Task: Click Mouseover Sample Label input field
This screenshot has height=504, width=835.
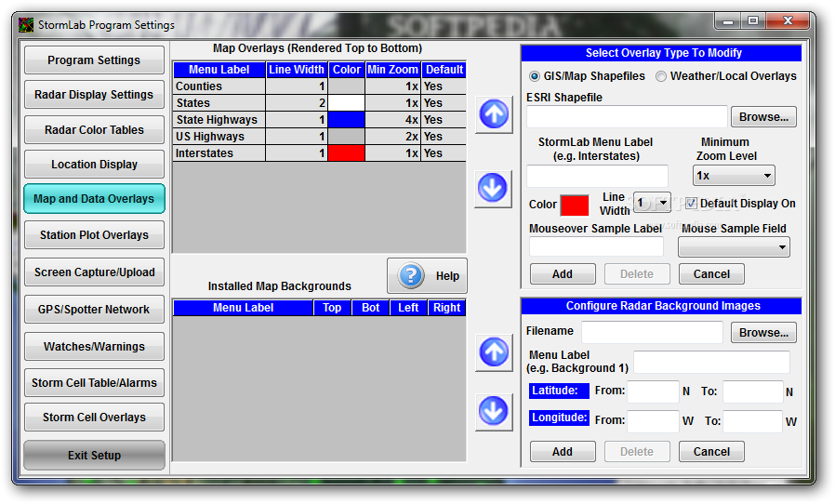Action: pyautogui.click(x=596, y=246)
